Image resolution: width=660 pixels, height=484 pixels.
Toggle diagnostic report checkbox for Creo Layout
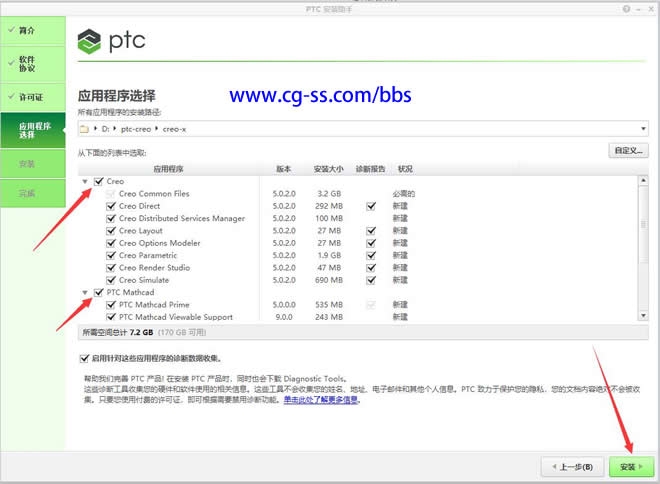(x=371, y=231)
